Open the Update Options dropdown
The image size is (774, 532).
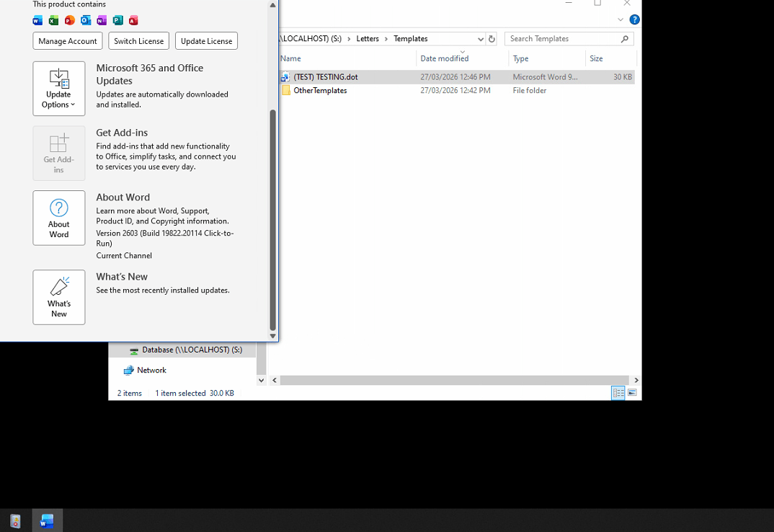pyautogui.click(x=58, y=89)
